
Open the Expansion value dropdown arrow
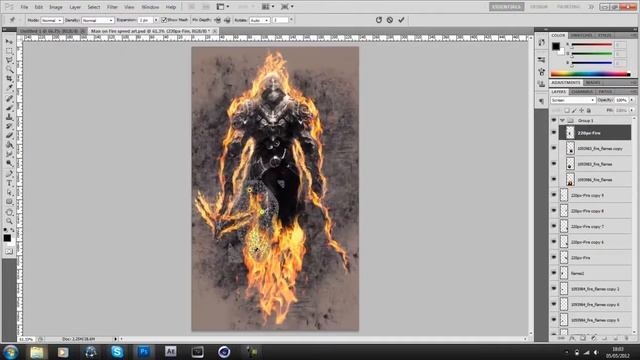point(156,20)
